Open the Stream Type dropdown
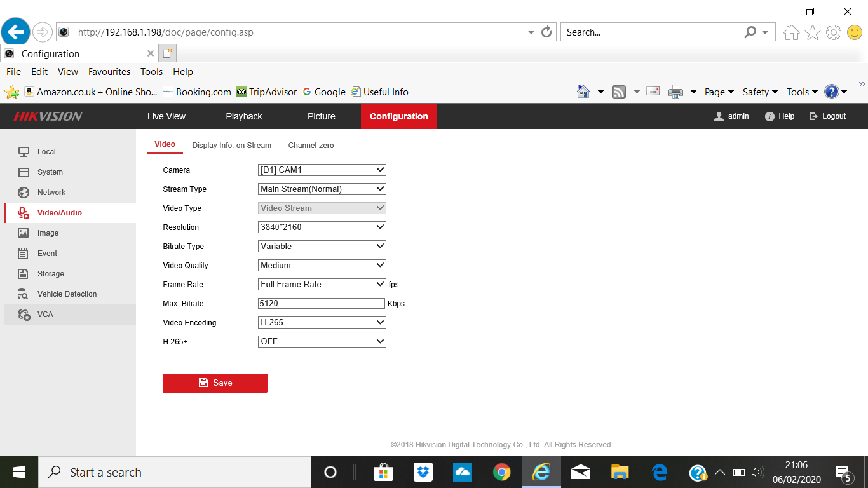 [x=322, y=189]
